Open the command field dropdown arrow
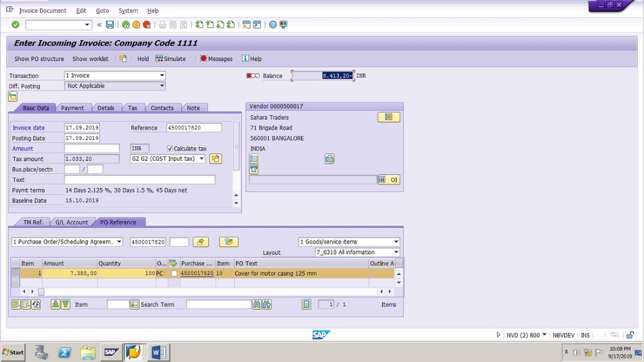This screenshot has width=644, height=362. point(87,25)
